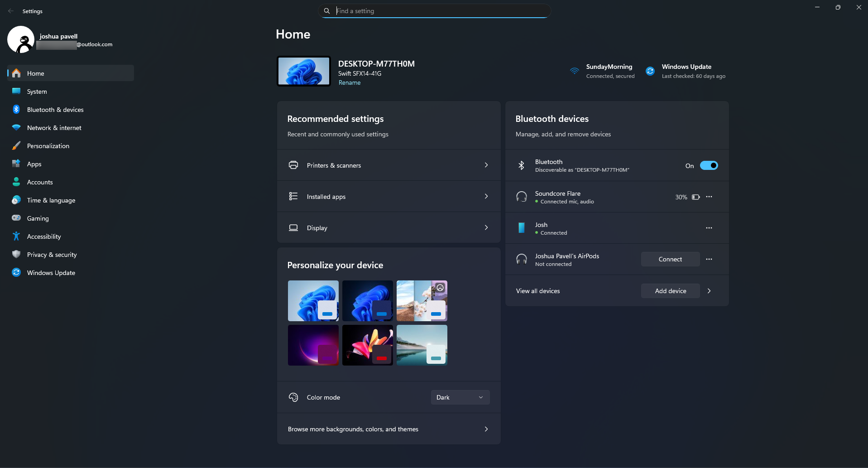Select the light blue bloom theme
The height and width of the screenshot is (468, 868).
(x=313, y=301)
